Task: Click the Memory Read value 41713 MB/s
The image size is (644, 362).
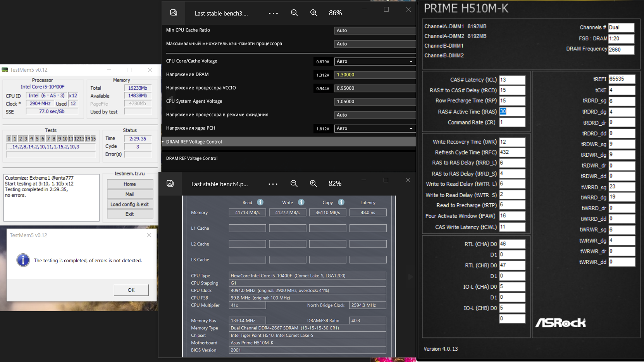Action: coord(247,213)
